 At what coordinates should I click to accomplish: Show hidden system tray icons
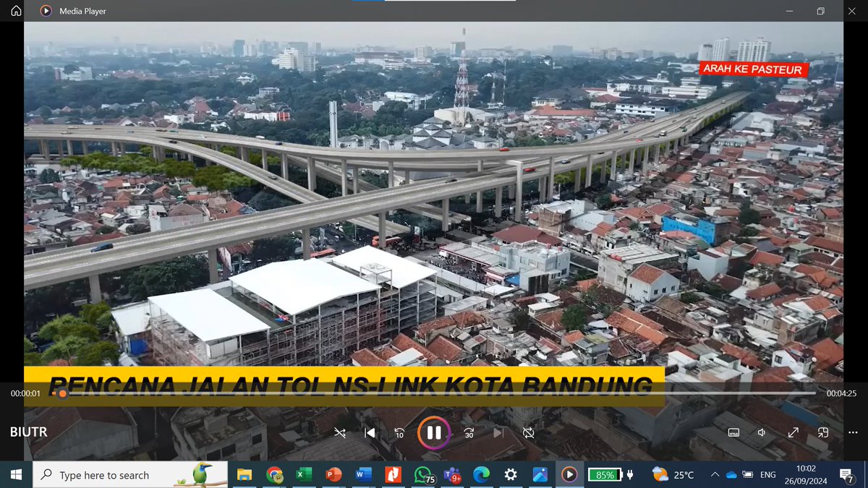pos(715,475)
